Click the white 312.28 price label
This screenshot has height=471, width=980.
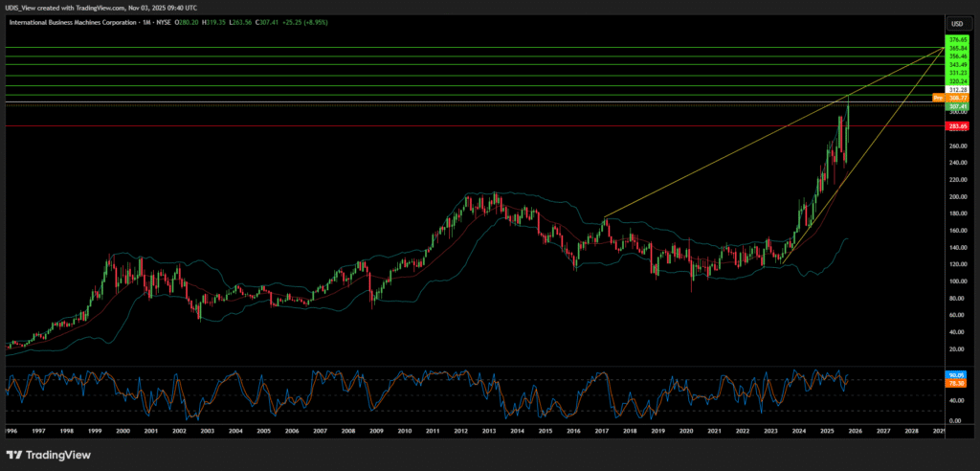(958, 89)
